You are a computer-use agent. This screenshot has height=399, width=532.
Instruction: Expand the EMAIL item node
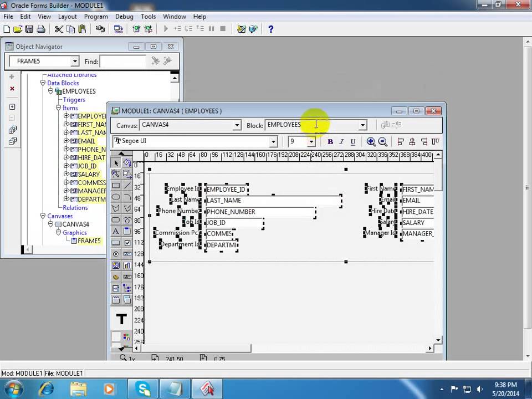pyautogui.click(x=66, y=141)
